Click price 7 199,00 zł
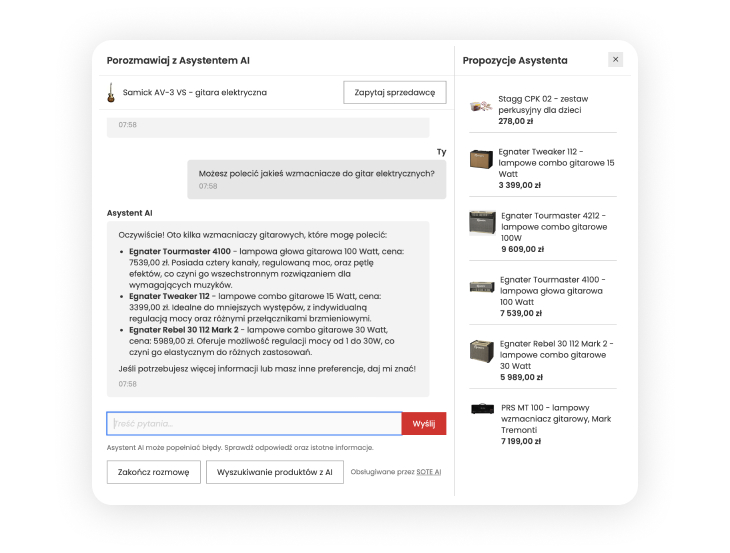Image resolution: width=730 pixels, height=553 pixels. [521, 441]
